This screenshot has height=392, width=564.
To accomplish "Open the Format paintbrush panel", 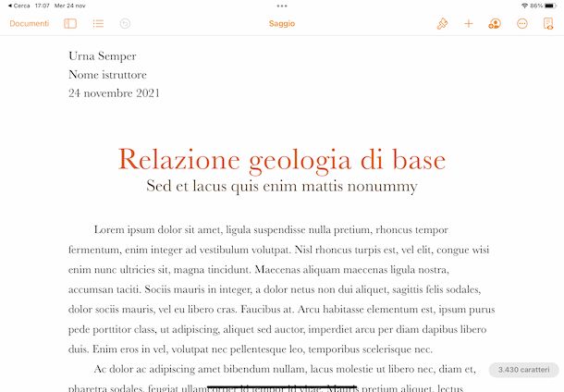I will click(x=442, y=24).
